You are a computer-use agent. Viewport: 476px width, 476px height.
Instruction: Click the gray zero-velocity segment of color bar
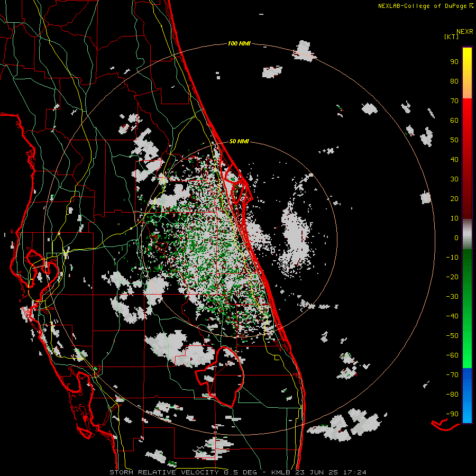coord(467,234)
